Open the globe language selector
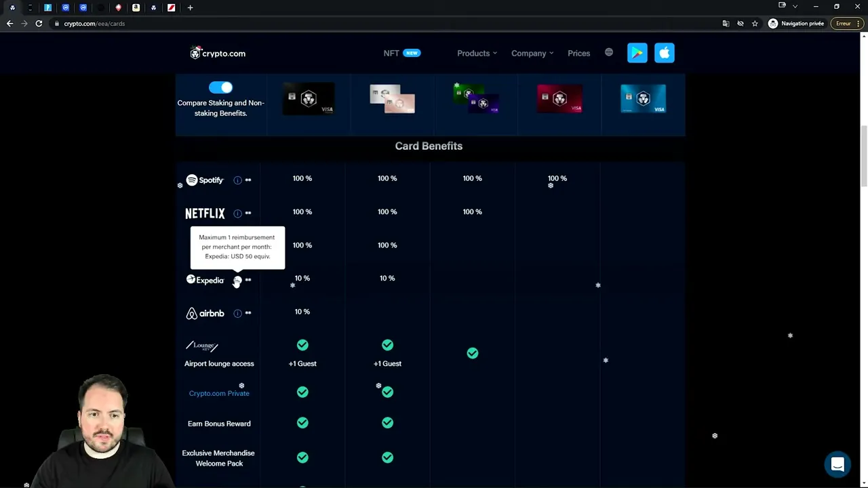868x488 pixels. pos(609,53)
